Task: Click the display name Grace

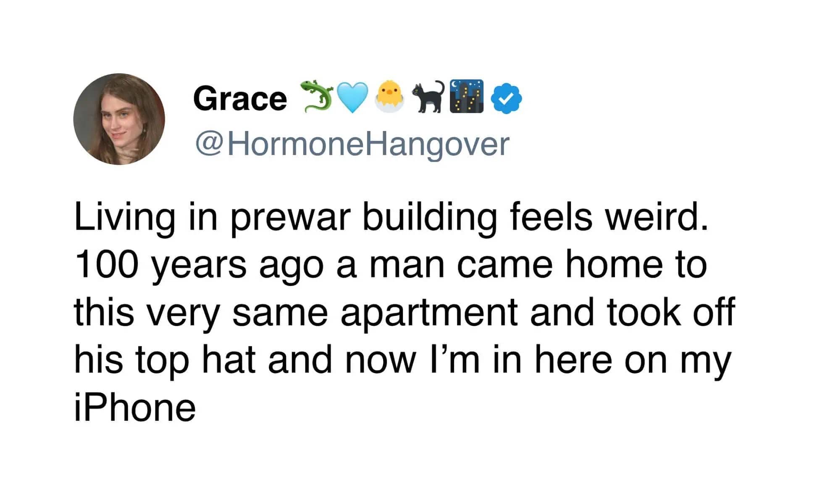Action: (240, 99)
